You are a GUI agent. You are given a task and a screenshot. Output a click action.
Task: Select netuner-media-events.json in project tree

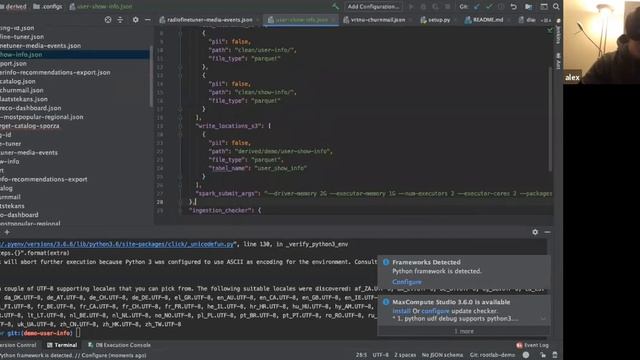point(40,46)
